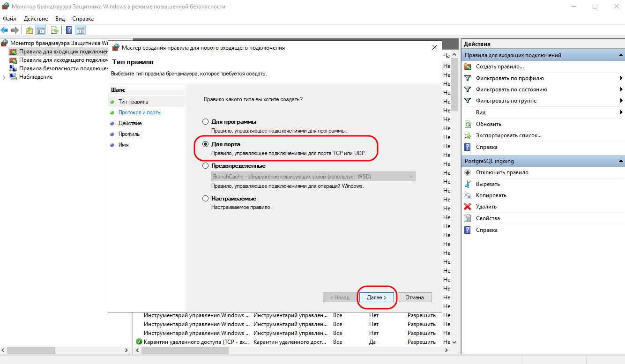625x364 pixels.
Task: Click the export list icon in the toolbar
Action: tap(55, 30)
